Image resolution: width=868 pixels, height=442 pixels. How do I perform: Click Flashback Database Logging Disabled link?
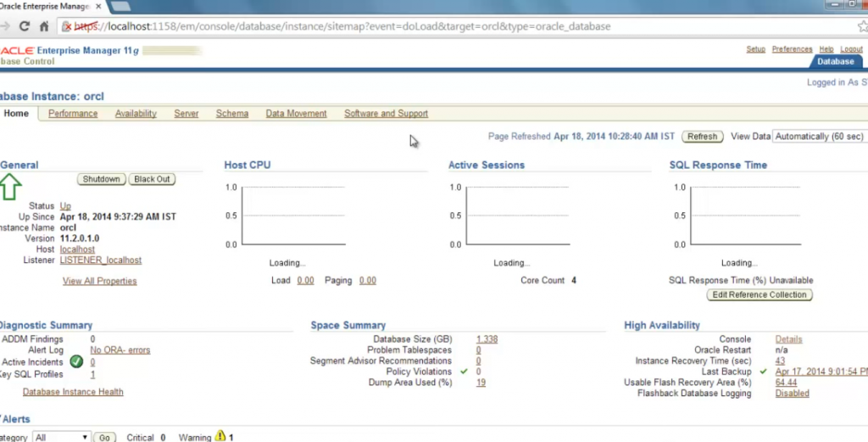coord(793,394)
